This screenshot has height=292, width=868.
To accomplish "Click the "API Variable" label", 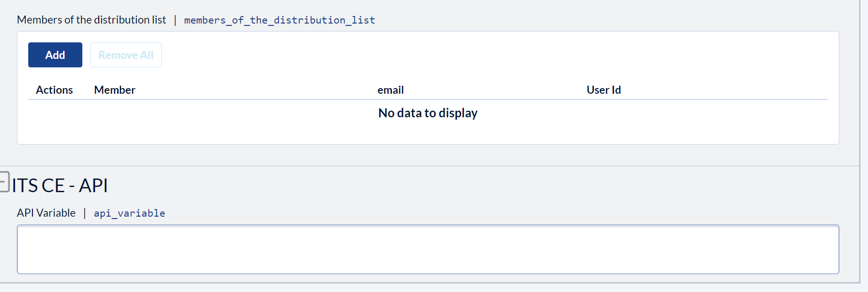I will [x=46, y=213].
